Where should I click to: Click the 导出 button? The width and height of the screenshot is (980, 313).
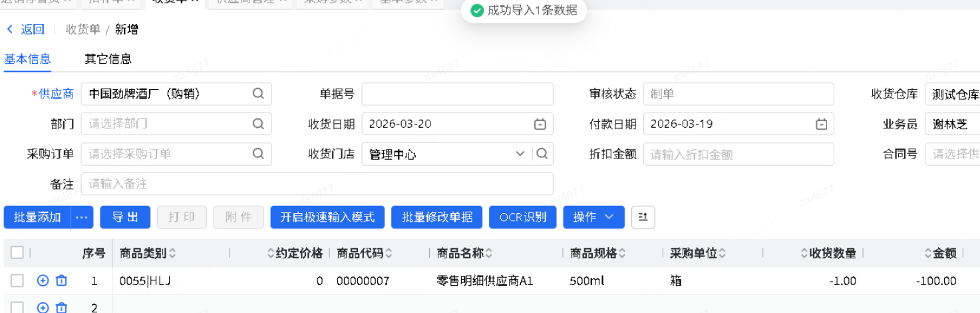(x=125, y=217)
